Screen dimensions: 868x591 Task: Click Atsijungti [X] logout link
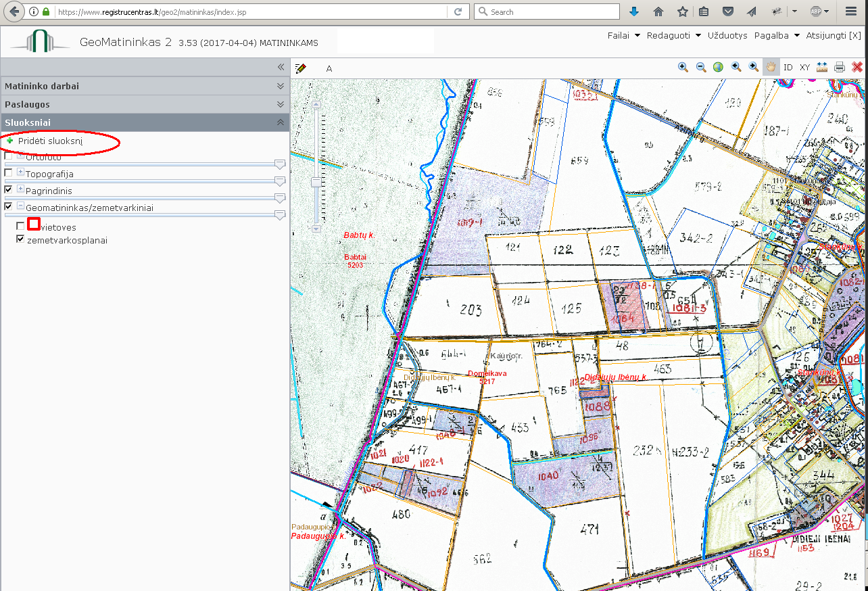834,36
